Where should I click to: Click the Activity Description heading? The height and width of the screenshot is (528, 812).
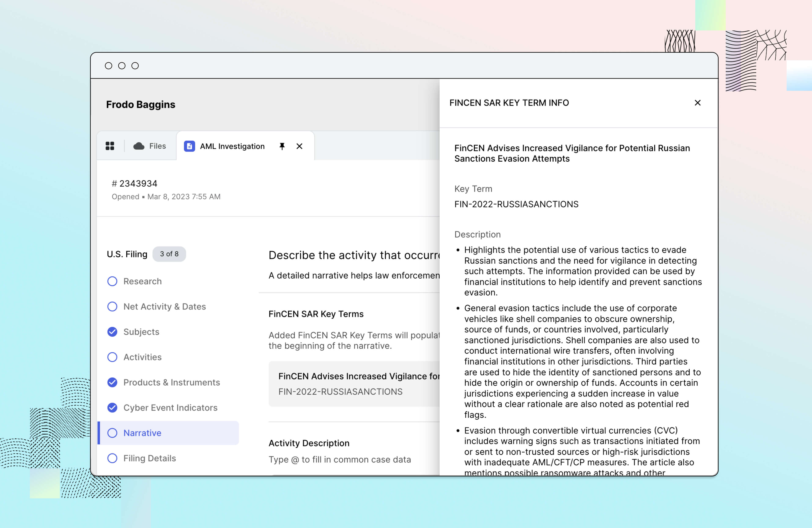pos(309,443)
